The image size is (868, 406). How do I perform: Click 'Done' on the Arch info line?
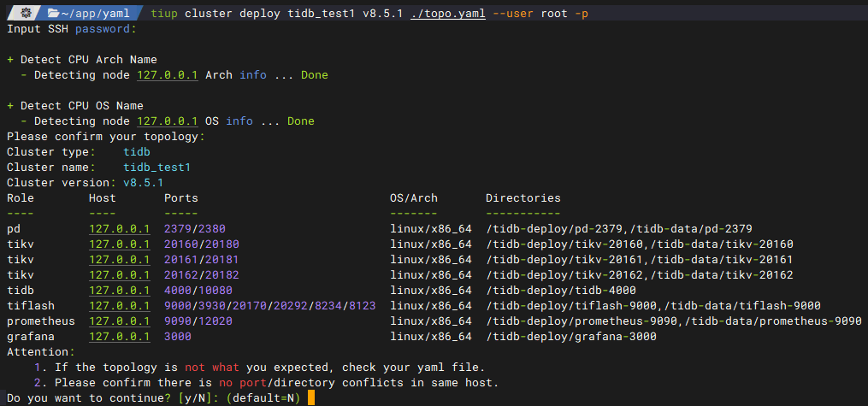[x=315, y=75]
